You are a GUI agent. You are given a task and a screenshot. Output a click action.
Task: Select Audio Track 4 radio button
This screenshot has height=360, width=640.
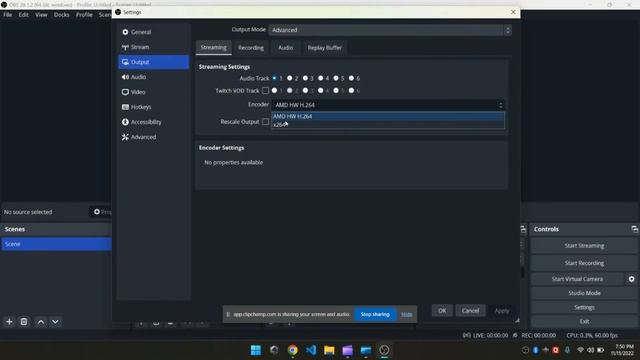coord(320,78)
